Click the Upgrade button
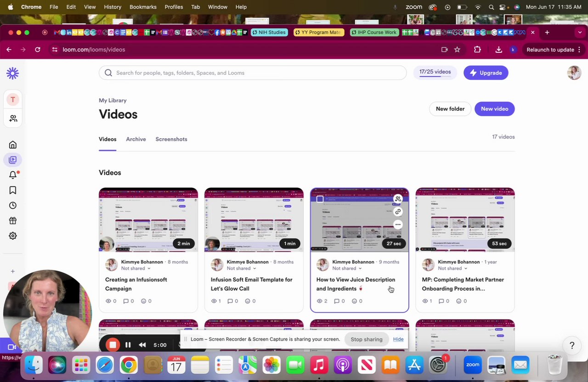This screenshot has height=382, width=588. pyautogui.click(x=486, y=73)
